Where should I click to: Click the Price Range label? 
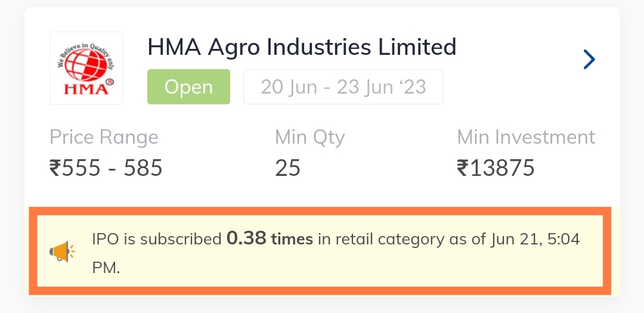tap(104, 137)
